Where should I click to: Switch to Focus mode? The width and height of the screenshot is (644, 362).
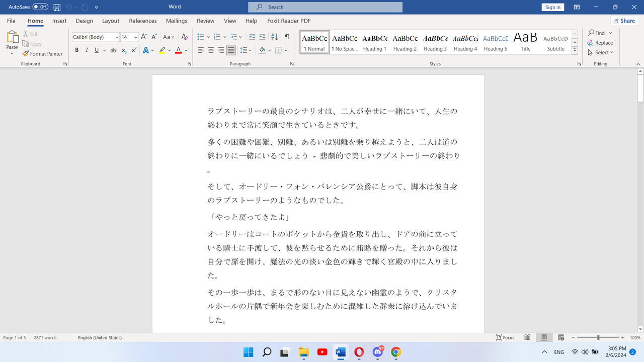pyautogui.click(x=505, y=337)
